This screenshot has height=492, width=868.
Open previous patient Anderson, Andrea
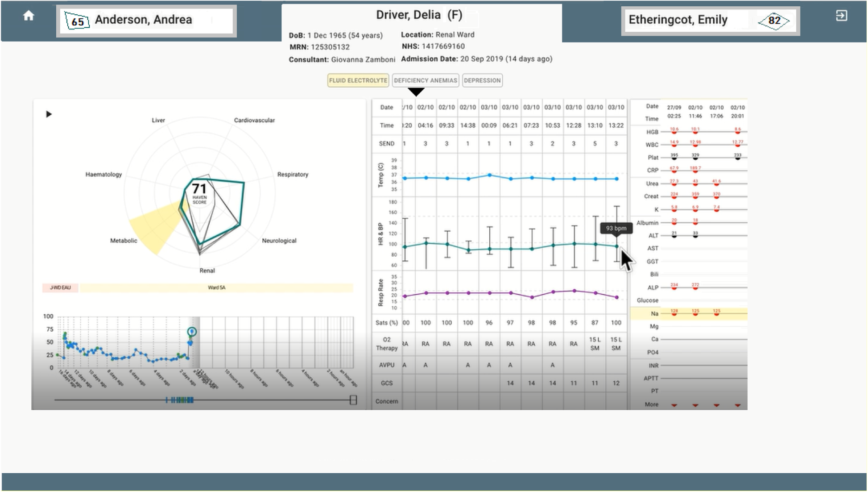pos(146,21)
